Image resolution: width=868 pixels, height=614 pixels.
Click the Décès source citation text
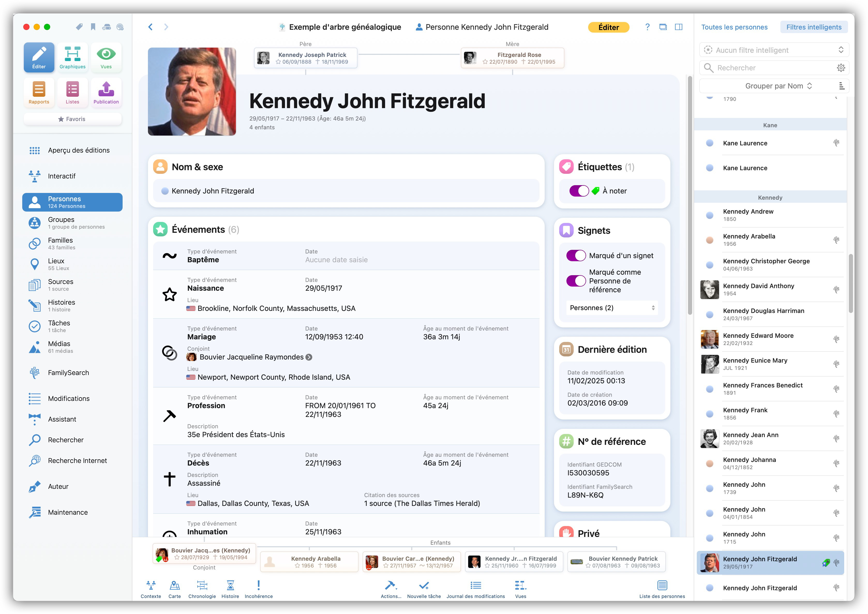(422, 503)
